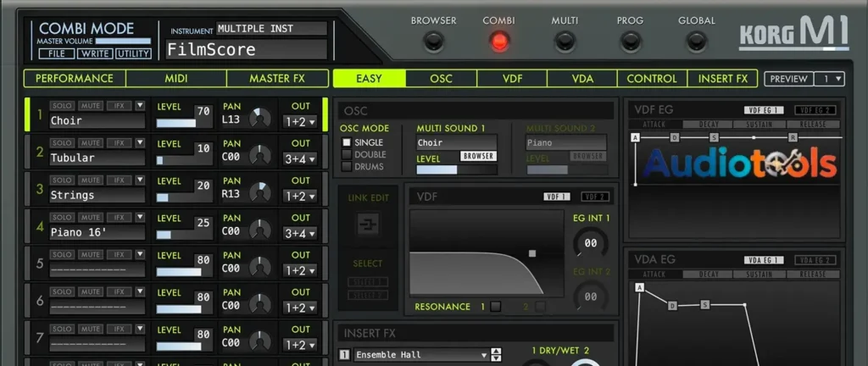This screenshot has width=868, height=366.
Task: Adjust the Choir timbre pan knob
Action: coord(259,119)
